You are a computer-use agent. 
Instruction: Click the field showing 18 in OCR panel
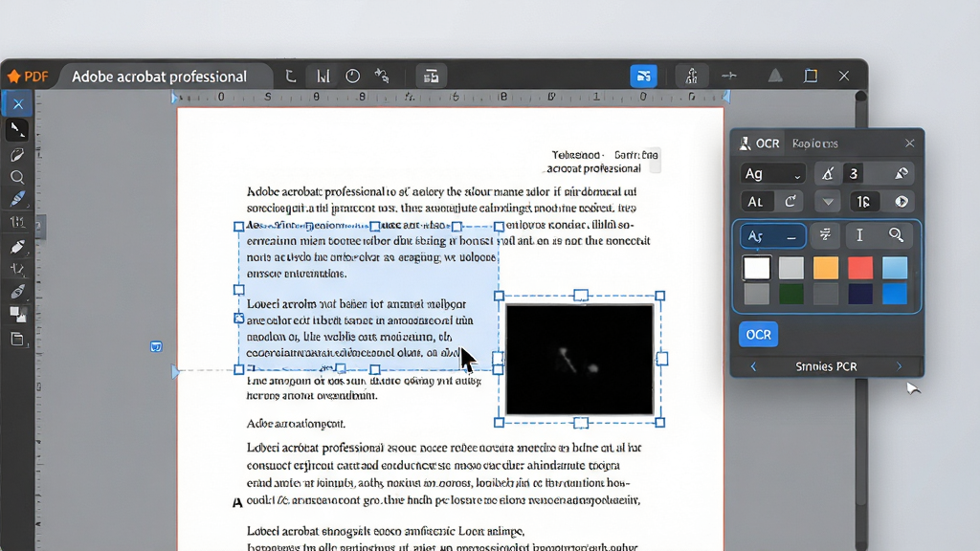click(864, 202)
